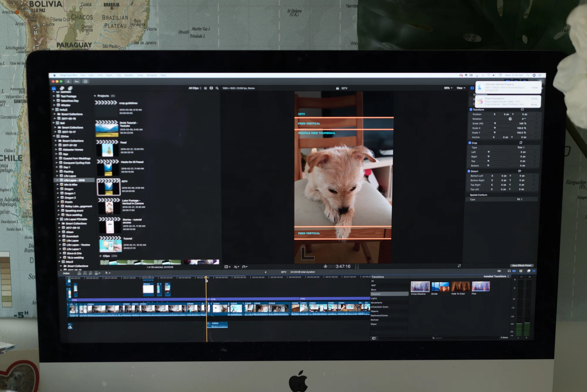The image size is (587, 392).
Task: Show the Libraries sidebar icon
Action: coord(54,88)
